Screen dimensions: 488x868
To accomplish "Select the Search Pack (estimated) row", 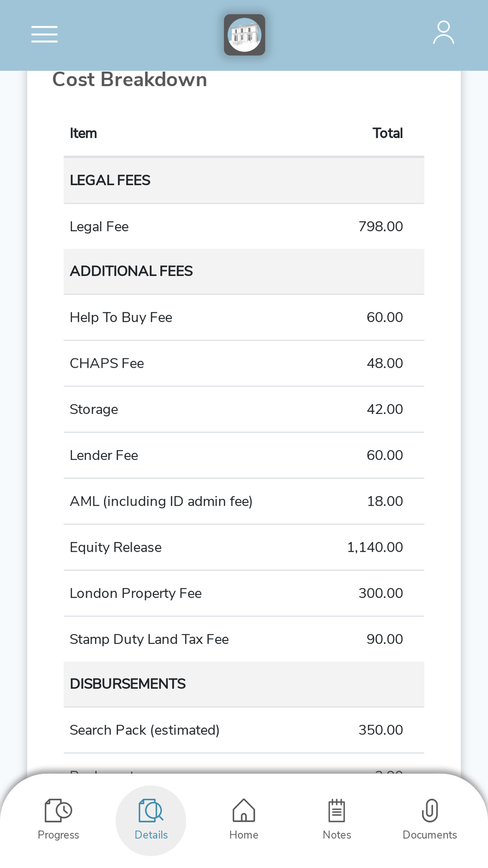I will tap(244, 730).
